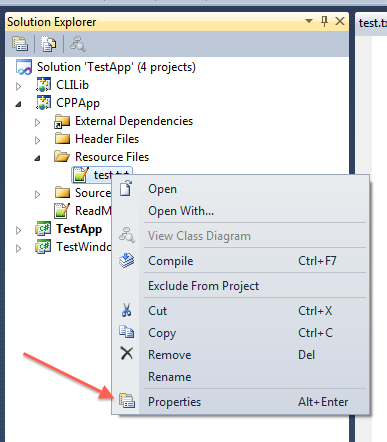387x442 pixels.
Task: Toggle the pin auto-hide button on Solution Explorer
Action: (x=324, y=21)
